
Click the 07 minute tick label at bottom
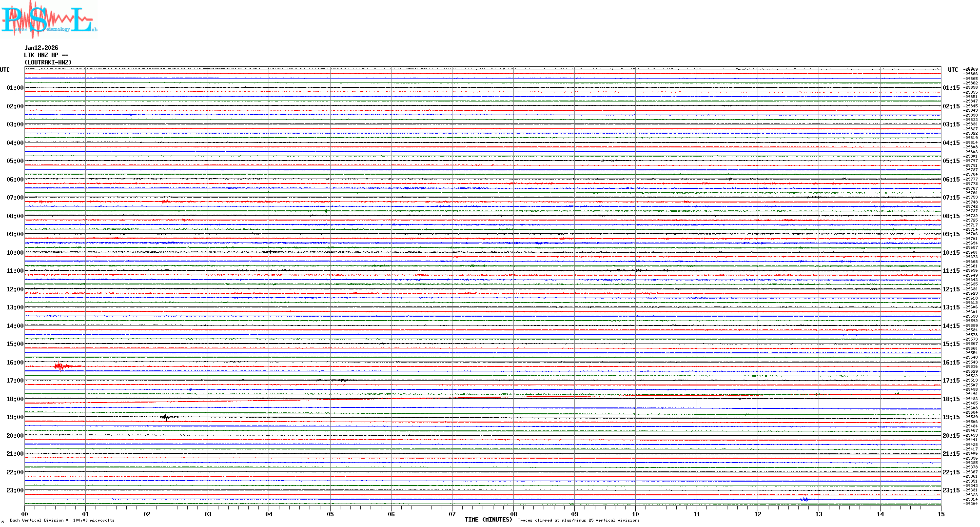pyautogui.click(x=452, y=514)
